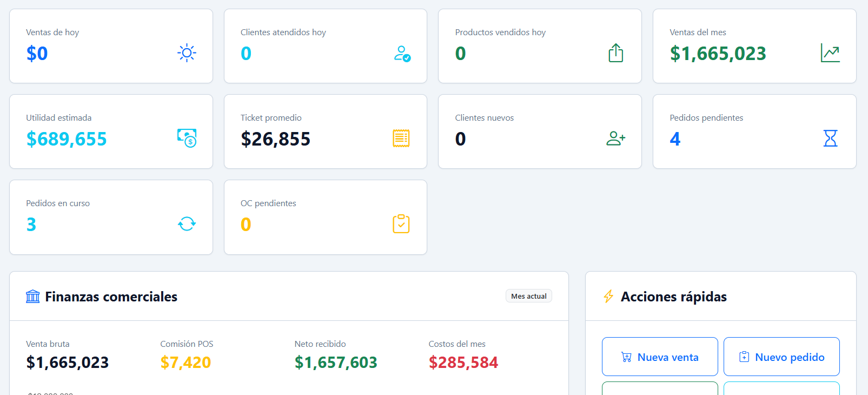Click the Neto recibido amount $1,657,603
The width and height of the screenshot is (868, 395).
point(336,363)
